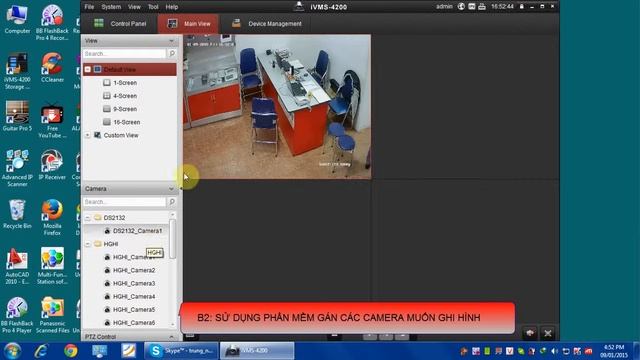Open the Tool menu

(x=153, y=7)
